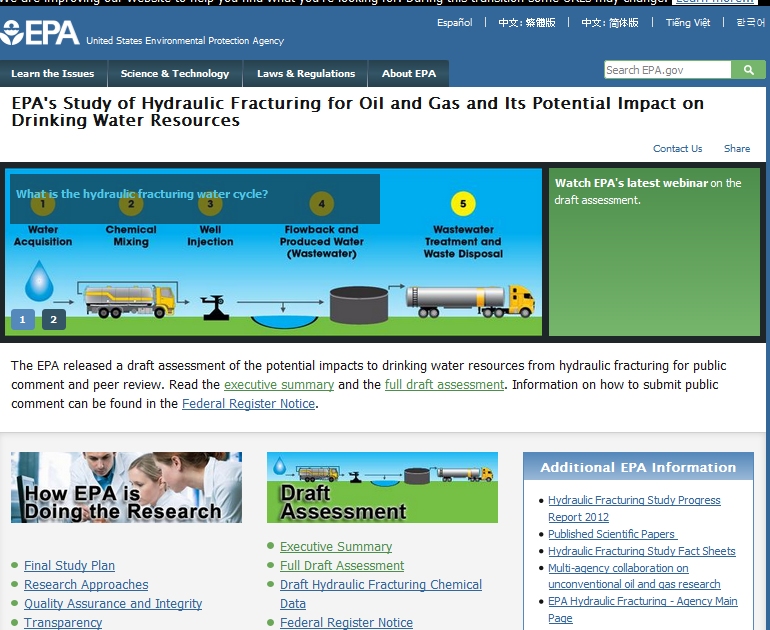Click the EPA logo

coord(39,33)
